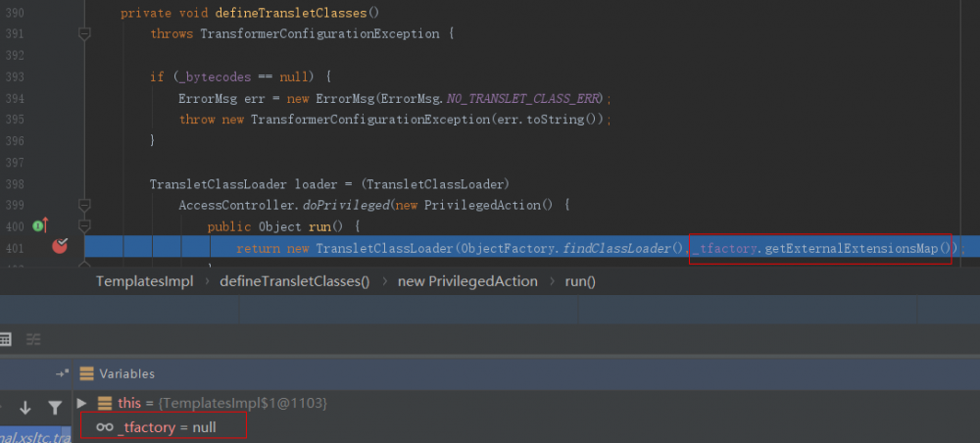Viewport: 980px width, 443px height.
Task: Move down one frame with down arrow
Action: [25, 408]
